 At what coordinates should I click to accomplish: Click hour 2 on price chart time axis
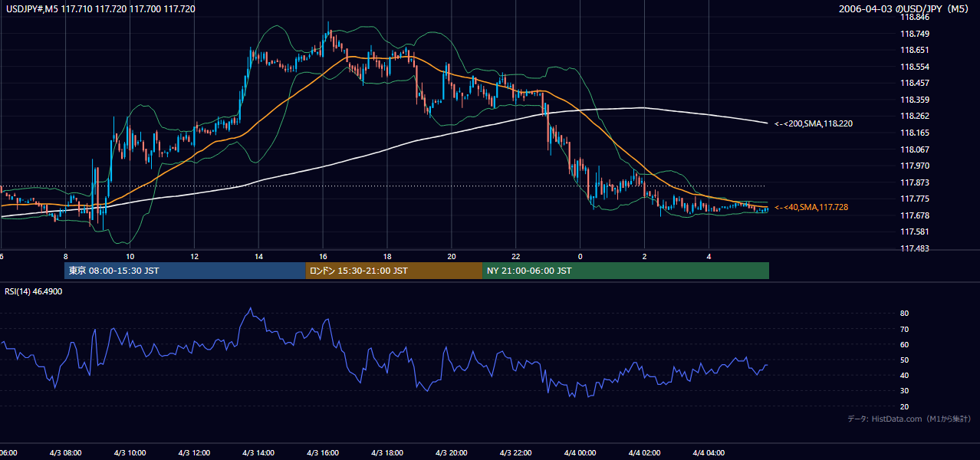pyautogui.click(x=645, y=256)
